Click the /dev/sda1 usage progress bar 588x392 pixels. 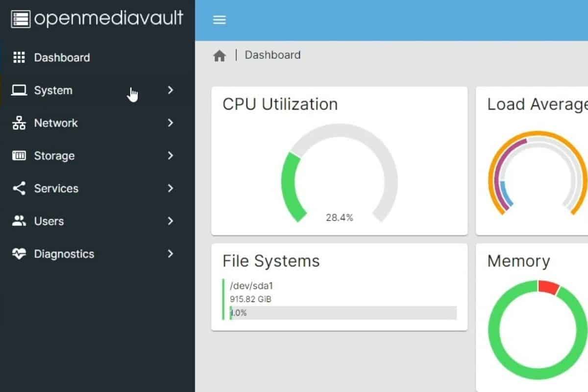click(343, 312)
